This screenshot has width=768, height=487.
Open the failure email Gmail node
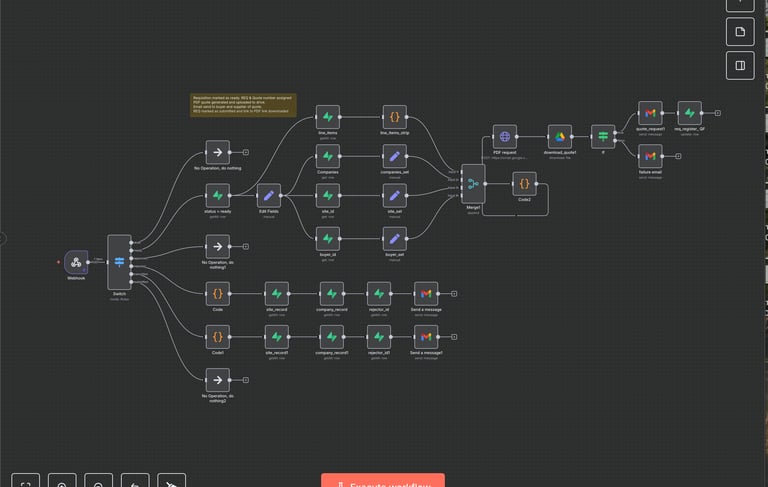(650, 156)
